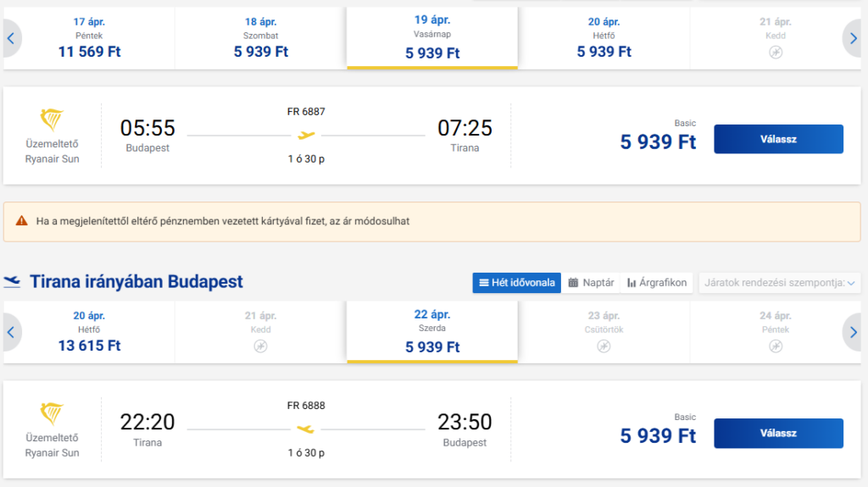
Task: Switch to Árgrafikon price chart view
Action: (x=657, y=282)
